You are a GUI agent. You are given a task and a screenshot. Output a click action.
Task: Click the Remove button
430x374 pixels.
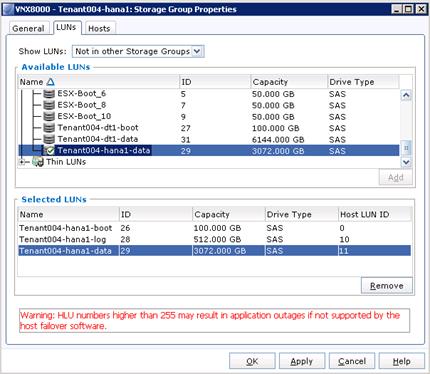pos(387,286)
